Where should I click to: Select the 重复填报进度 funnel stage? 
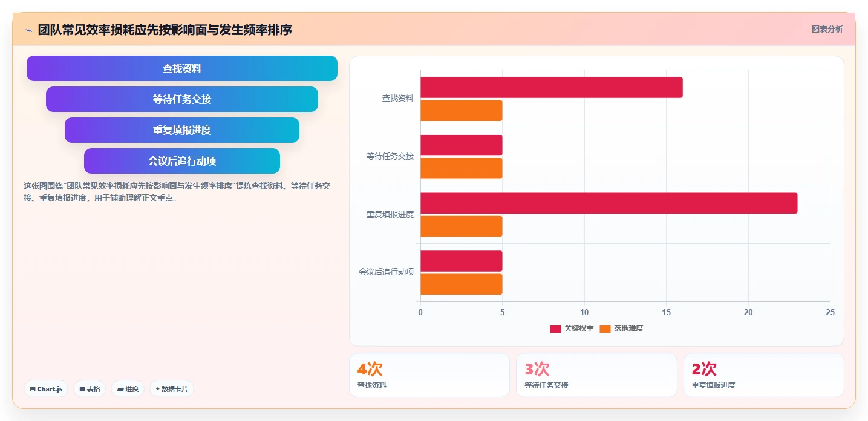point(182,130)
